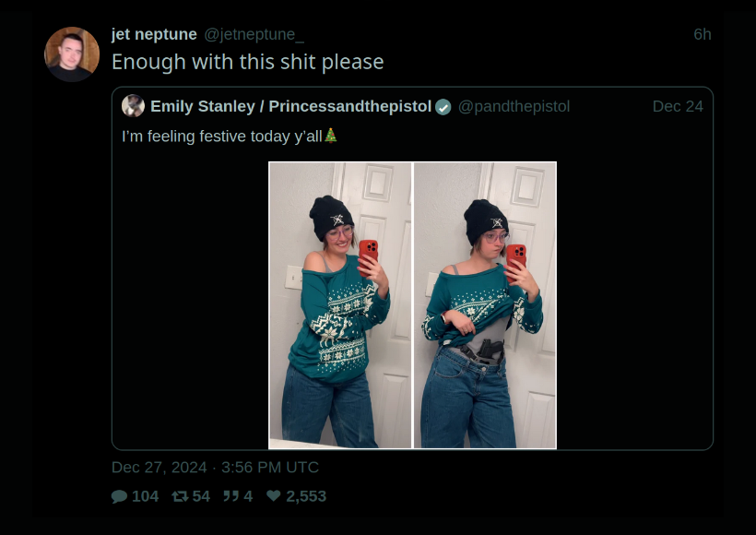Image resolution: width=756 pixels, height=535 pixels.
Task: View the 104 replies count
Action: (x=145, y=496)
